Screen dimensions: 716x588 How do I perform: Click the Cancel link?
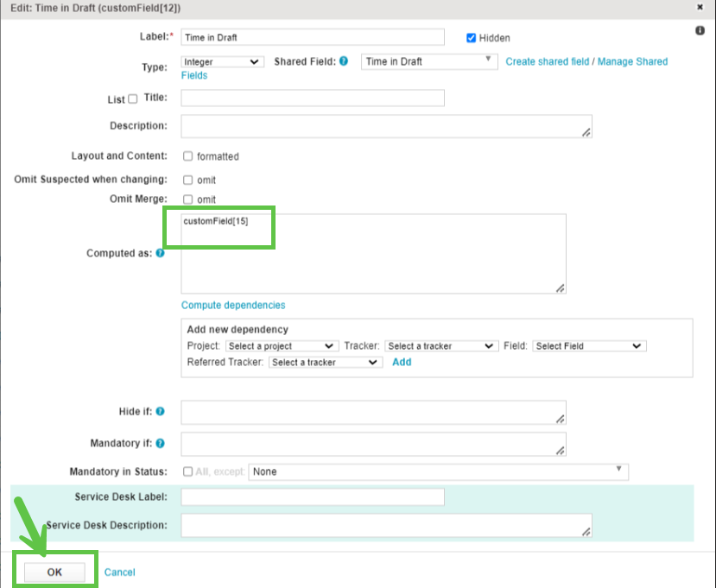(x=120, y=572)
